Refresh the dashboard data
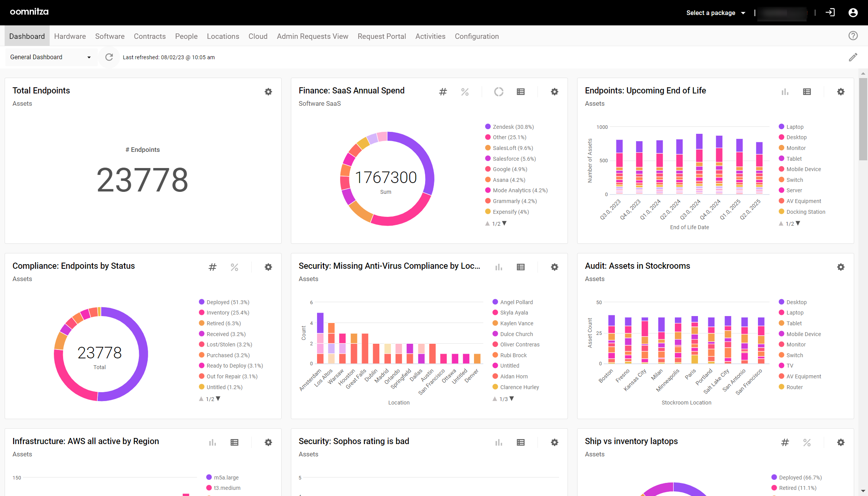This screenshot has height=496, width=868. (x=109, y=57)
